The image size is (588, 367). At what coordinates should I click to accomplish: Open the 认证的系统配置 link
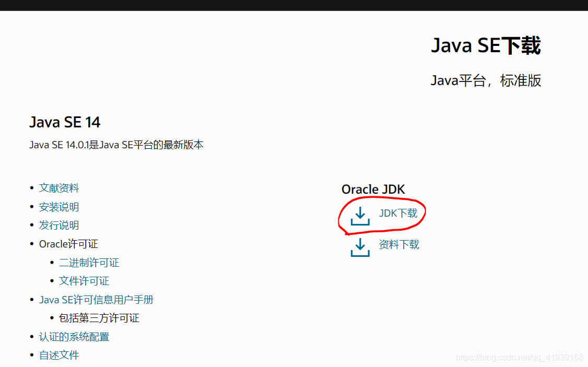pyautogui.click(x=74, y=337)
